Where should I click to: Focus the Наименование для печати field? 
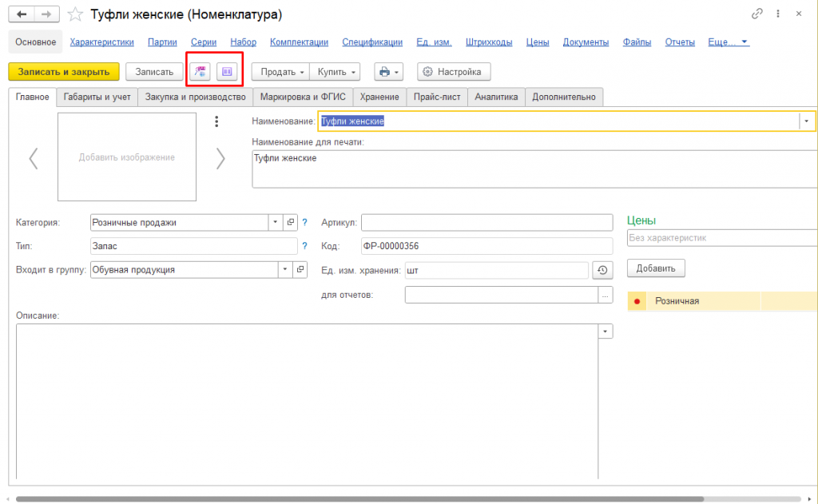point(534,169)
